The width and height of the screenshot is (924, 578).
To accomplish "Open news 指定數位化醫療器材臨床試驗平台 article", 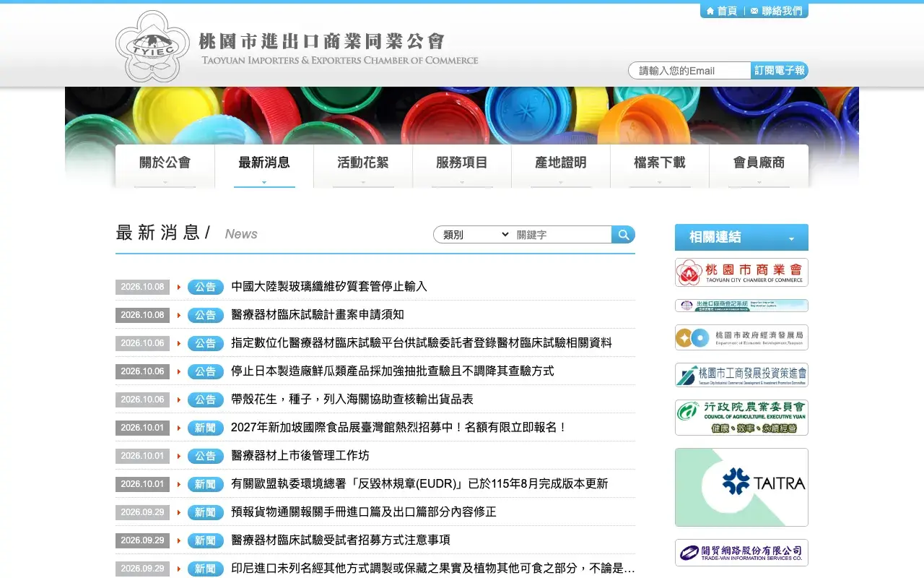I will (422, 343).
